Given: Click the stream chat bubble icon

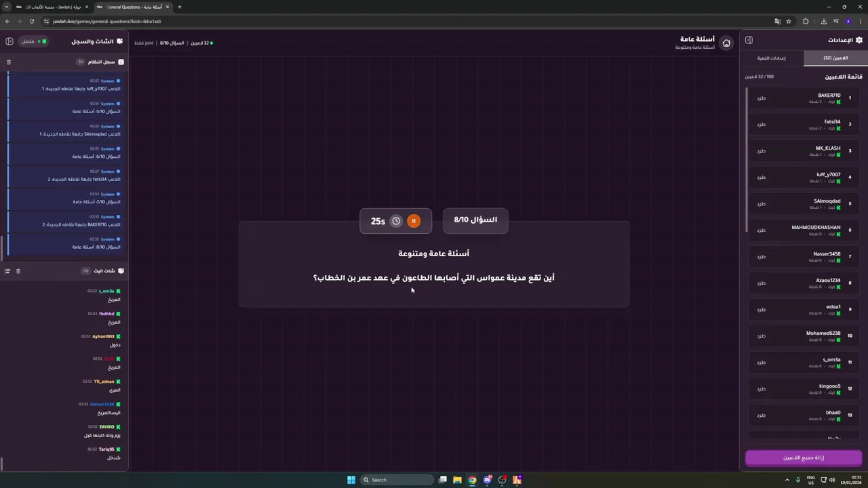Looking at the screenshot, I should [x=121, y=270].
